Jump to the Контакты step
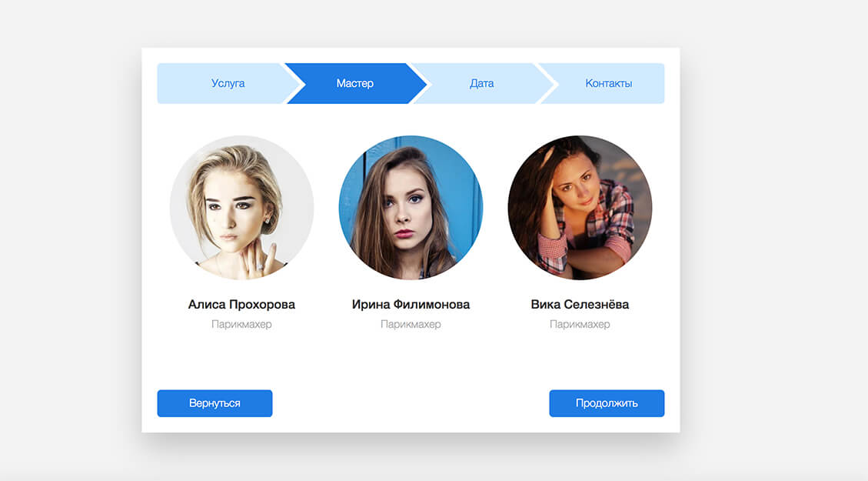 [x=608, y=84]
